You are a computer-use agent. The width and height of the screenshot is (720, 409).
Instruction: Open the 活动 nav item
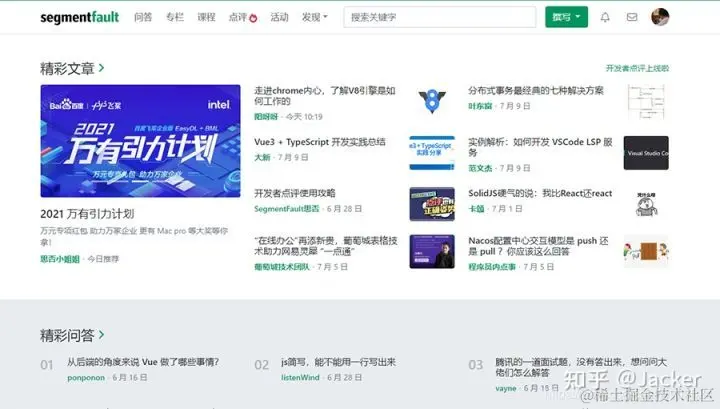point(279,17)
